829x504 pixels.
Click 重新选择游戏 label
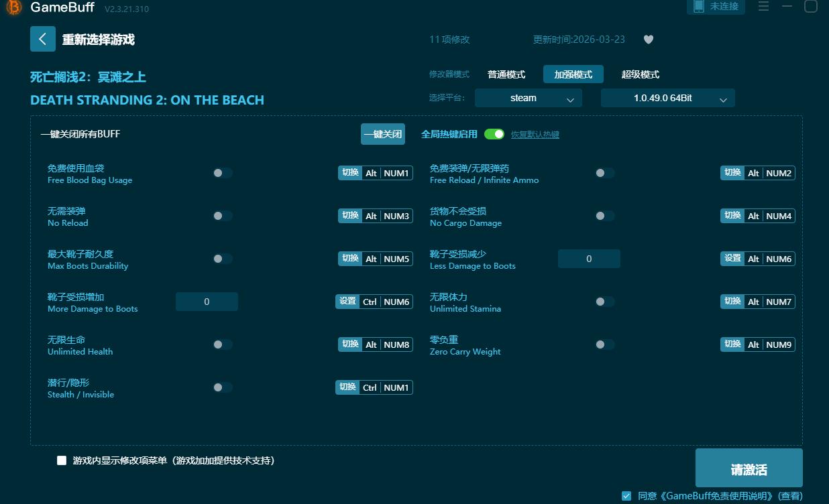tap(99, 40)
